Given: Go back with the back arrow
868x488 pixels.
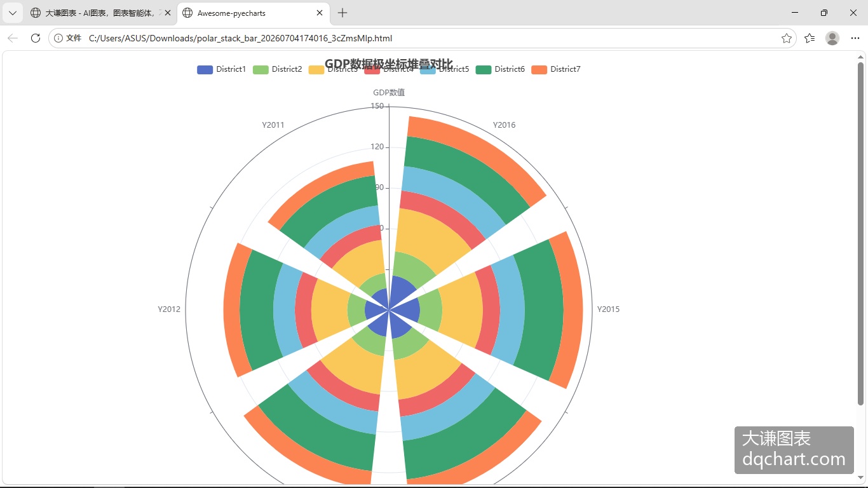Looking at the screenshot, I should (13, 38).
